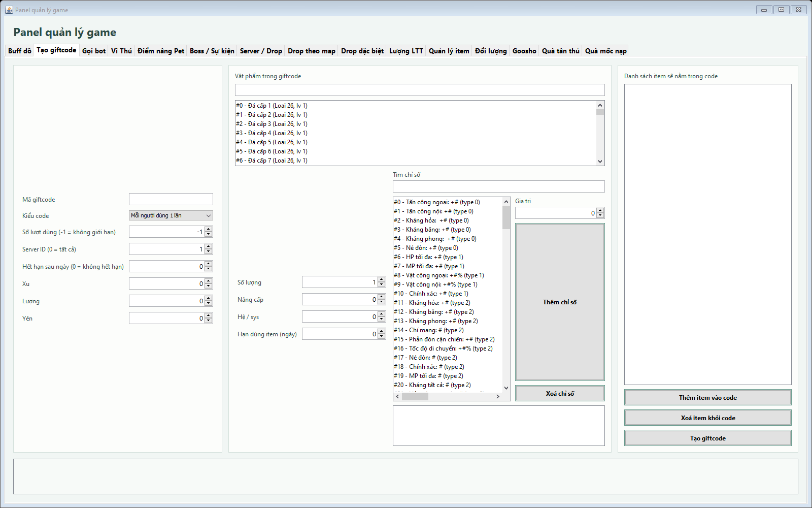Viewport: 812px width, 508px height.
Task: Increase Hết hạn sau ngày value
Action: coord(209,264)
